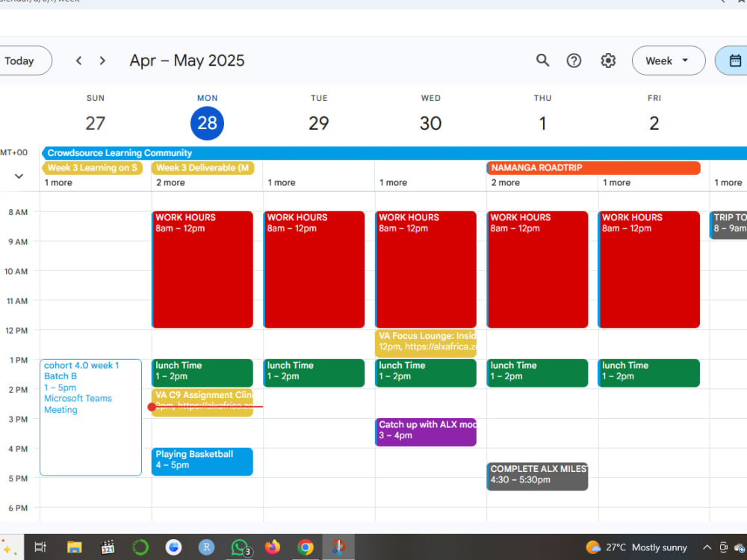
Task: Open Friday lunch Time event
Action: pos(649,373)
